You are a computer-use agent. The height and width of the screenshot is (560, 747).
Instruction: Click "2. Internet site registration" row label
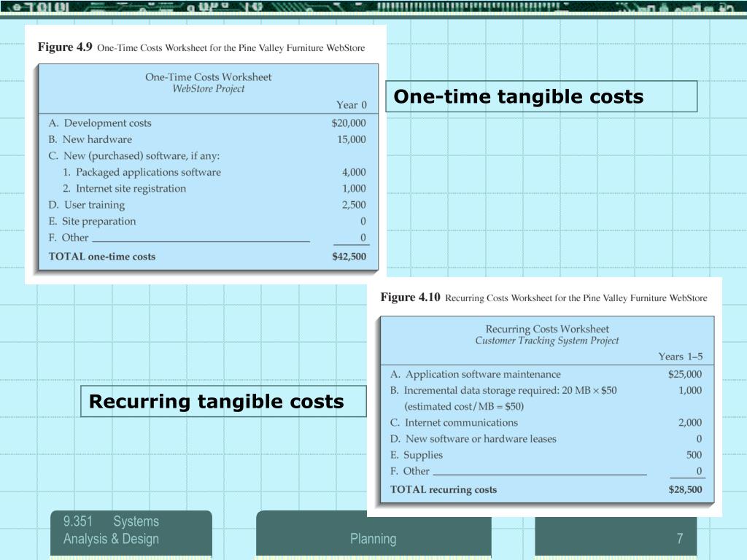(124, 188)
